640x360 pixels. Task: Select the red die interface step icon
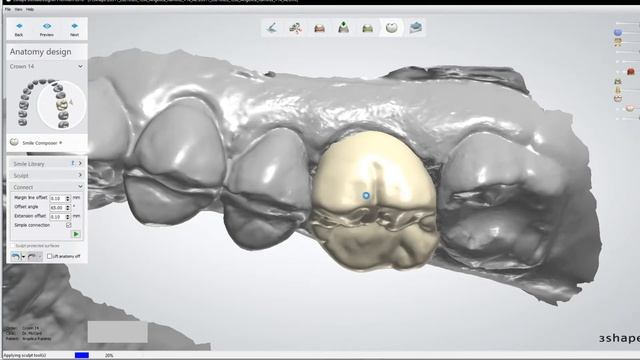320,28
